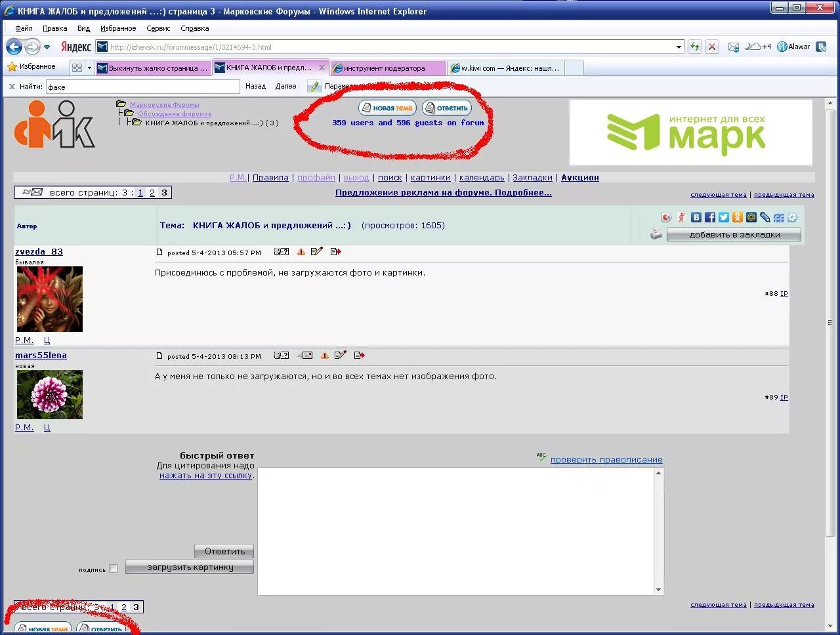Open the Аукцион link
The width and height of the screenshot is (840, 635).
click(580, 178)
